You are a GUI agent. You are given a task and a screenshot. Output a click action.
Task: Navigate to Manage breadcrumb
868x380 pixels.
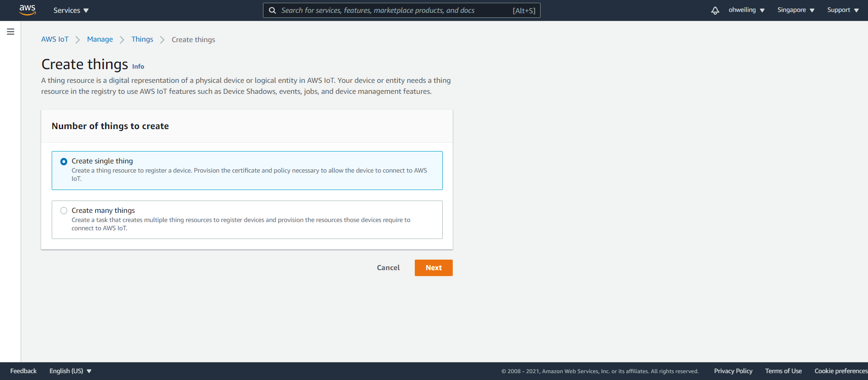click(x=100, y=39)
